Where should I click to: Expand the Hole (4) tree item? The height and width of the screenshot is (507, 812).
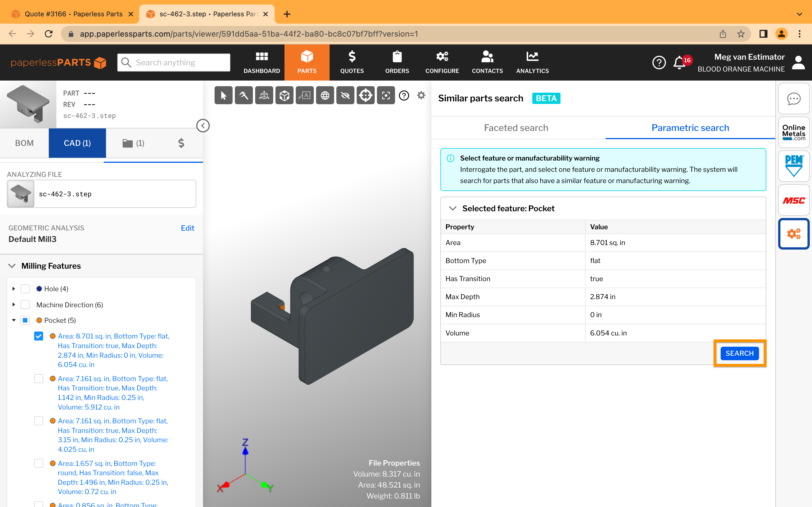click(14, 288)
